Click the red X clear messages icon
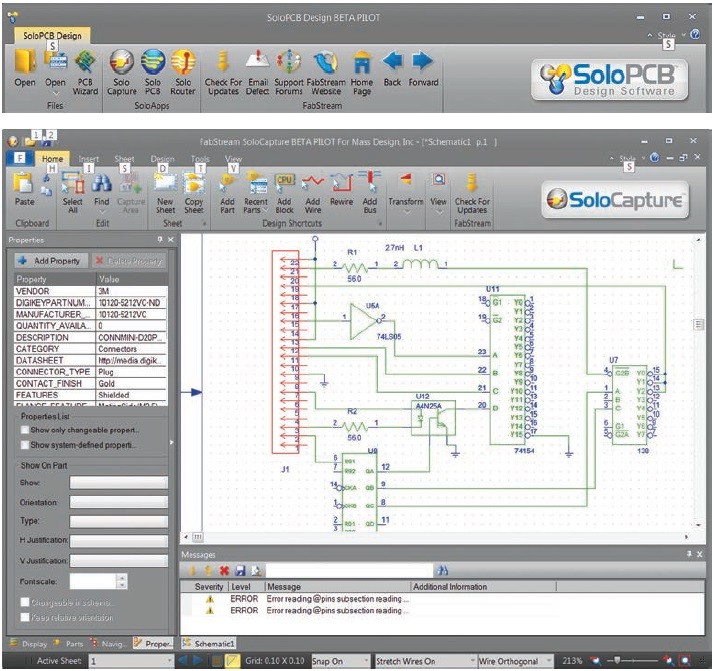This screenshot has width=714, height=671. pyautogui.click(x=224, y=570)
